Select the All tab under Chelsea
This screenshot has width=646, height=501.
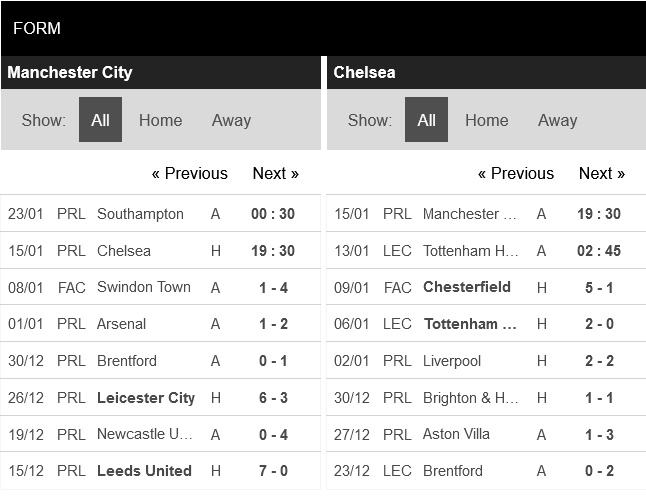tap(426, 120)
